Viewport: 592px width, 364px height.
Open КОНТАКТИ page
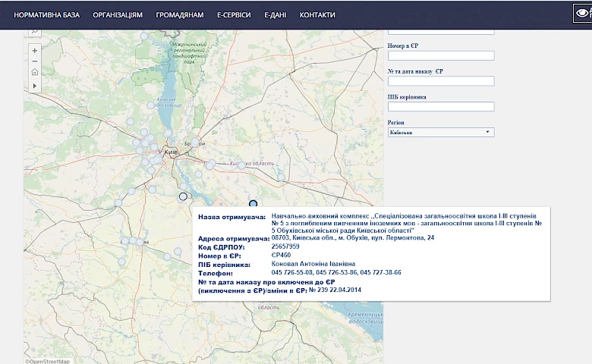tap(317, 15)
